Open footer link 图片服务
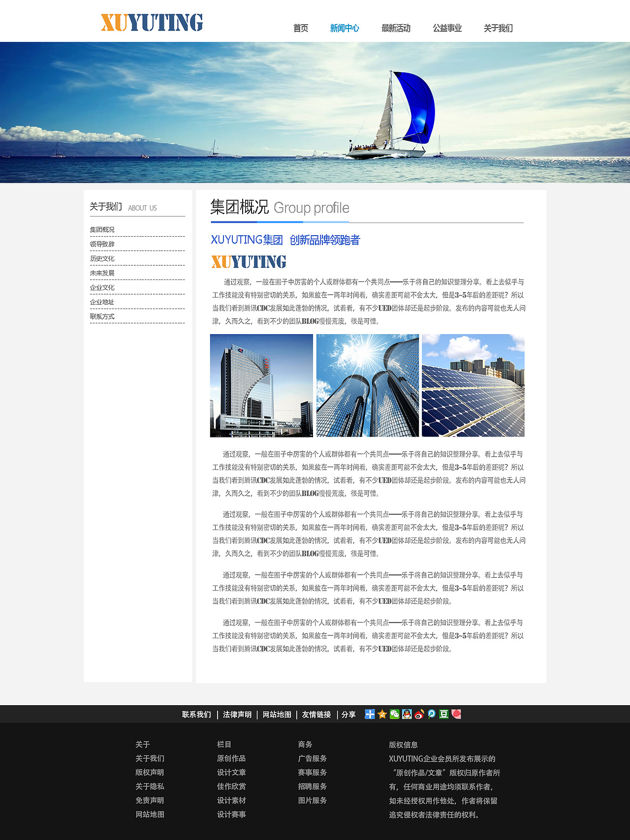This screenshot has width=630, height=840. click(x=313, y=801)
